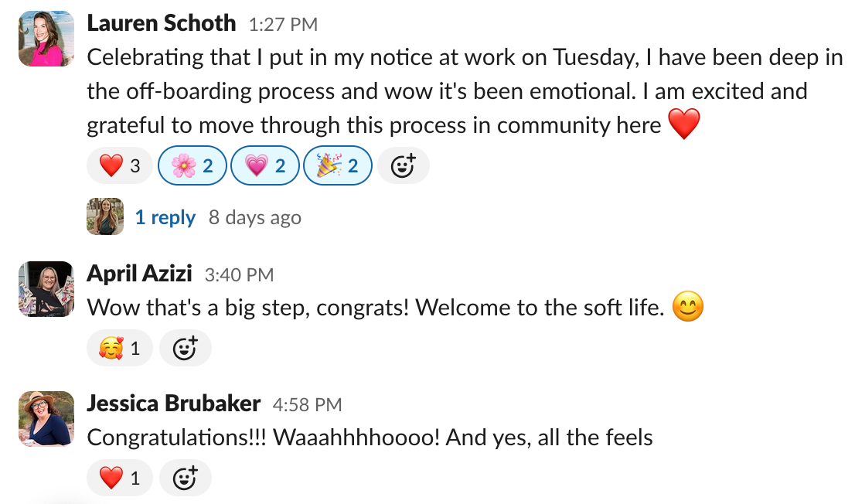Click the 1:27 PM message timestamp
855x504 pixels.
tap(283, 25)
